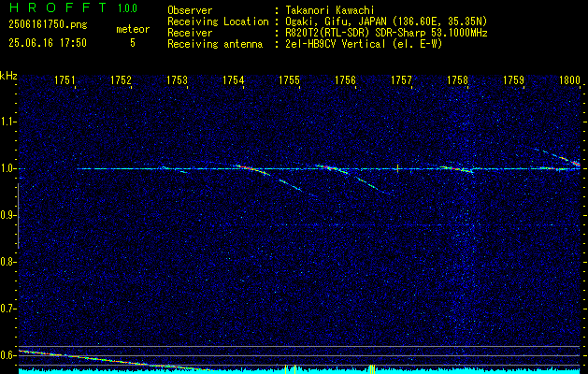588x374 pixels.
Task: Click the gray vertical bar near 0.9 kHz
Action: coord(18,216)
